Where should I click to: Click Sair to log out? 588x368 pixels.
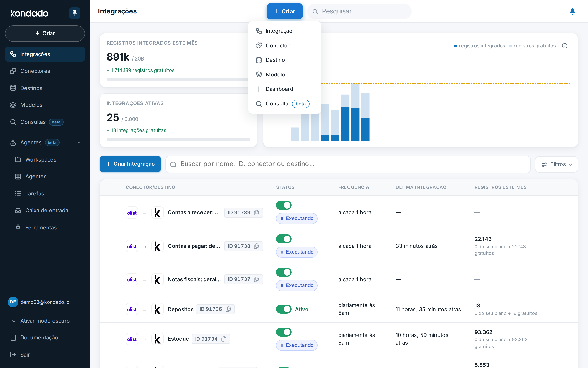(x=45, y=355)
